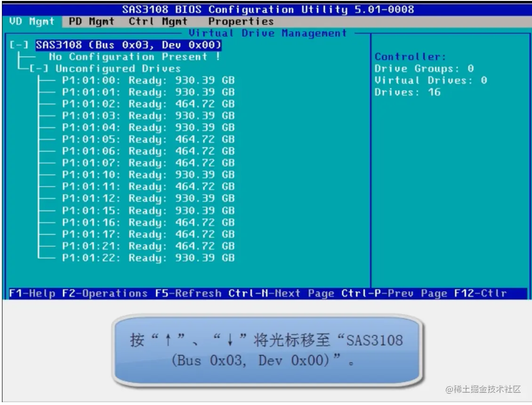This screenshot has width=532, height=405.
Task: Select SAS3108 (Bus 0x03, Dev 0x00)
Action: point(129,45)
